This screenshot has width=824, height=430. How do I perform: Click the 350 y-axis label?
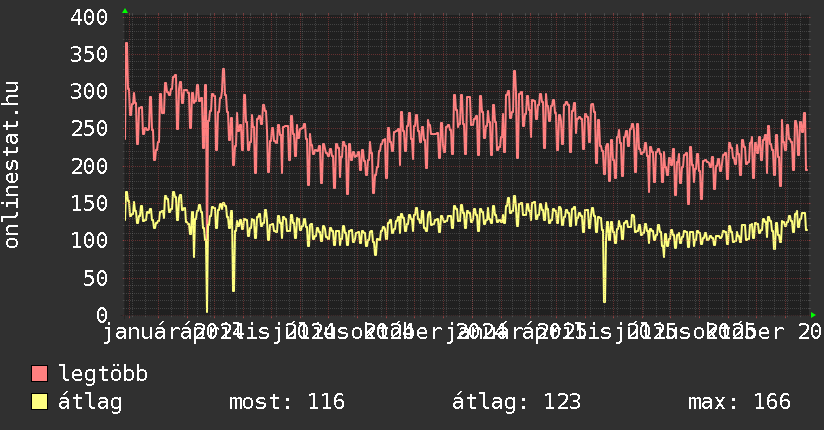[x=90, y=54]
